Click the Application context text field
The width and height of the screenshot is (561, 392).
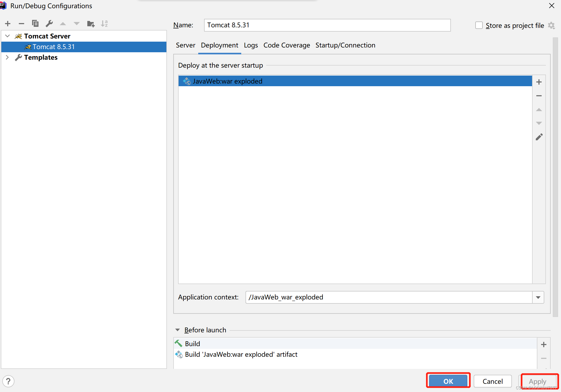tap(389, 297)
